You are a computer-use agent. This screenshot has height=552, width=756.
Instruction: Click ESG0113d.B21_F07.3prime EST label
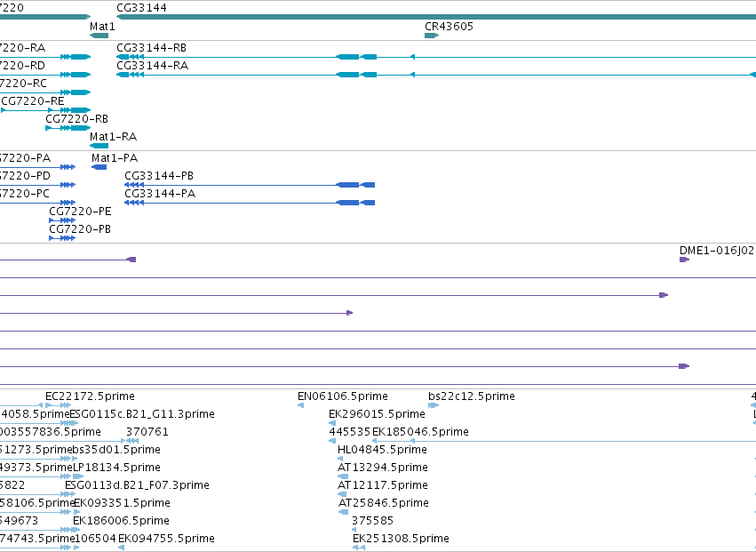137,485
